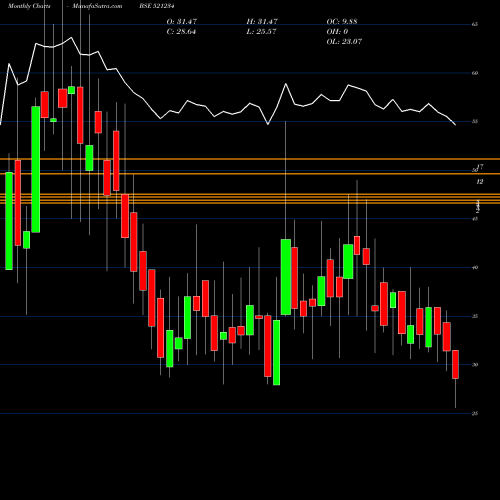Click the orange level label "17"

coord(480,167)
